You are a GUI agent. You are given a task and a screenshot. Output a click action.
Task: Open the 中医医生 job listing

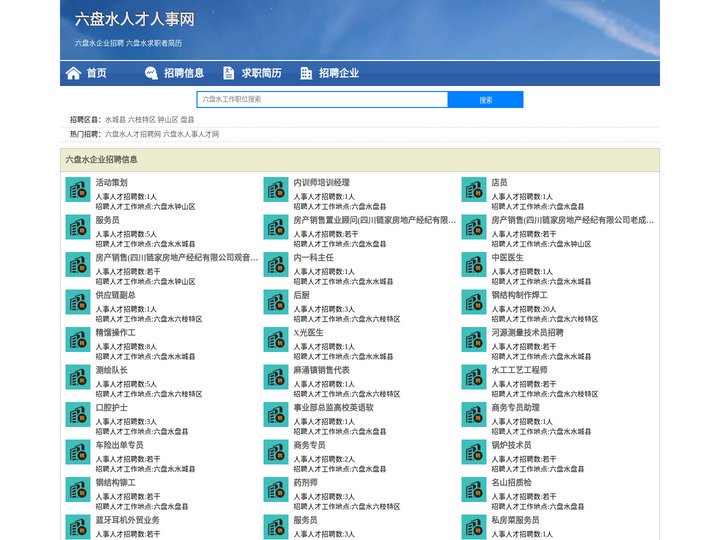[507, 258]
